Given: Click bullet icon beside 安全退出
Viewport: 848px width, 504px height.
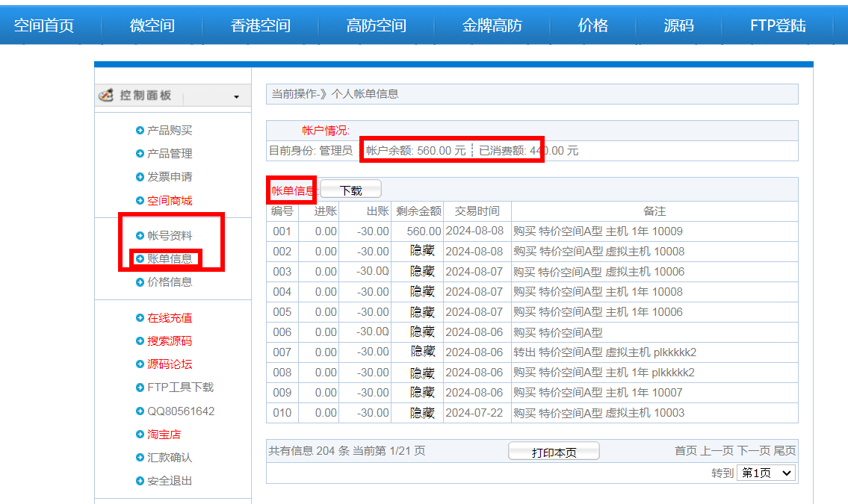Looking at the screenshot, I should [140, 481].
